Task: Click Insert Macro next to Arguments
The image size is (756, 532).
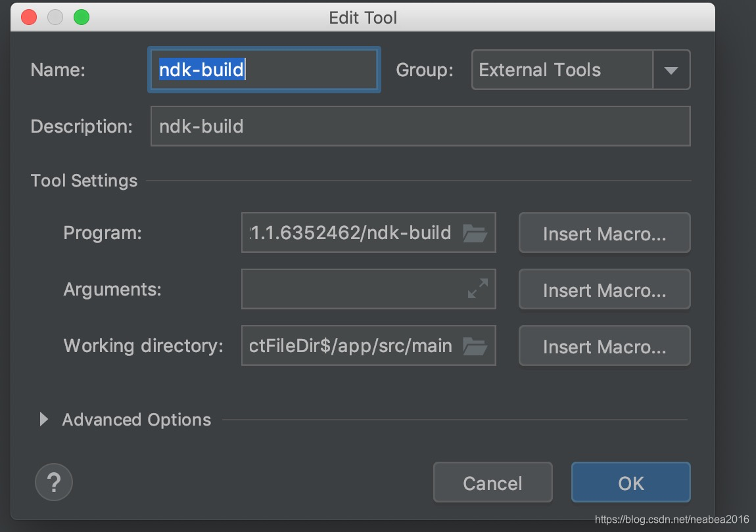Action: coord(604,290)
